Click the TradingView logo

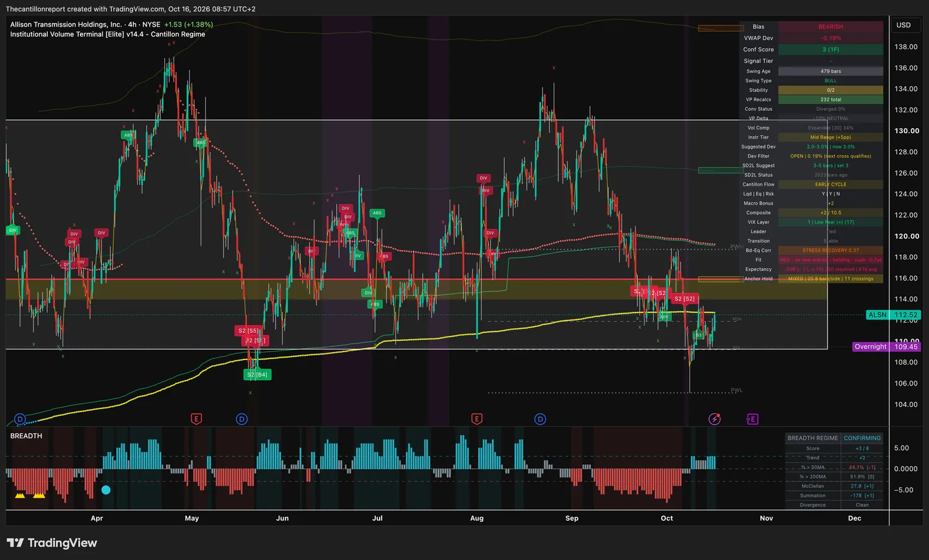(52, 543)
